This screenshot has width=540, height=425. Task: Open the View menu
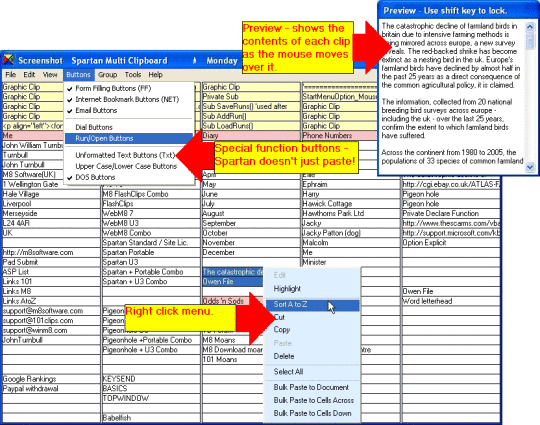pyautogui.click(x=50, y=75)
